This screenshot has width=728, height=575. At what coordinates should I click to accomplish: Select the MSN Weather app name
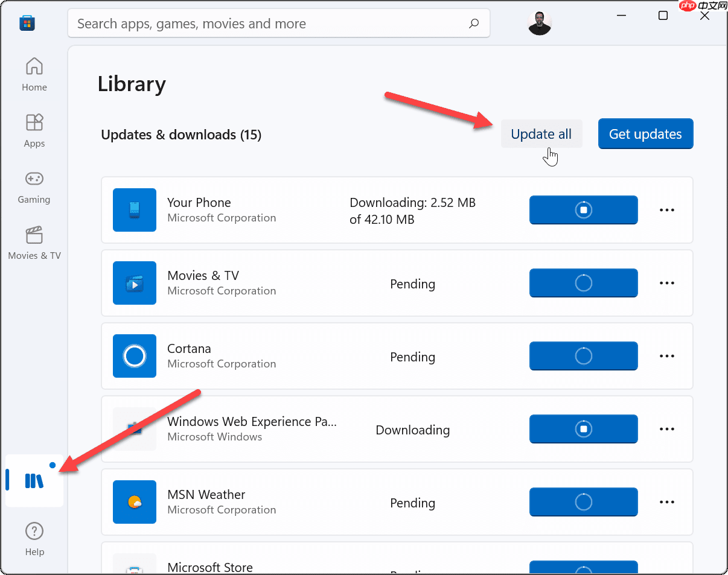206,495
